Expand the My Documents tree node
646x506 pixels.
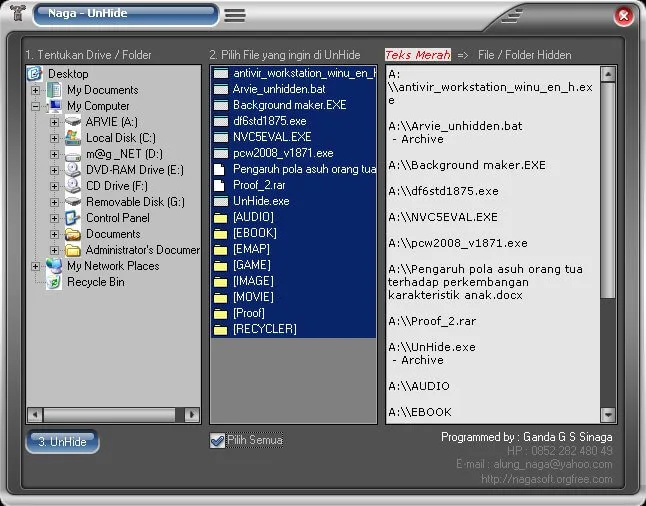point(35,90)
